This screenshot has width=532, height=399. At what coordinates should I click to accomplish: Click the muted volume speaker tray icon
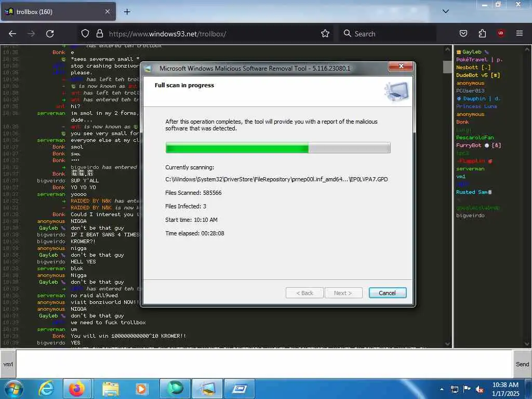(x=480, y=390)
